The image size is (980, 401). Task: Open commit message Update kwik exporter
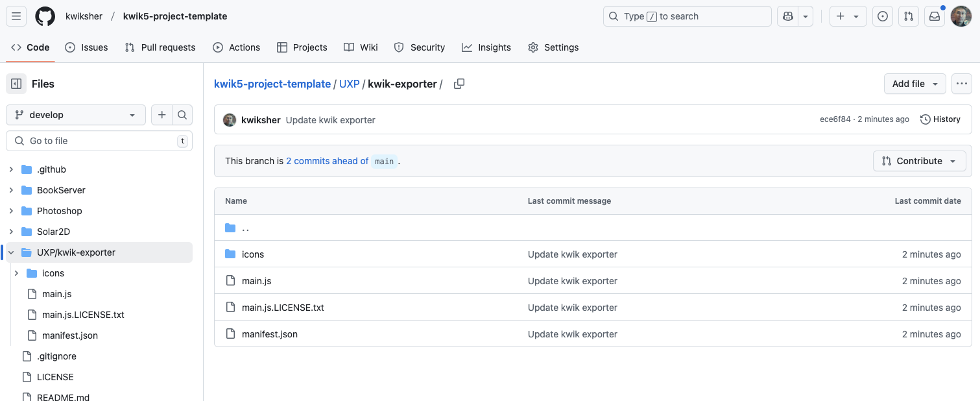[331, 119]
